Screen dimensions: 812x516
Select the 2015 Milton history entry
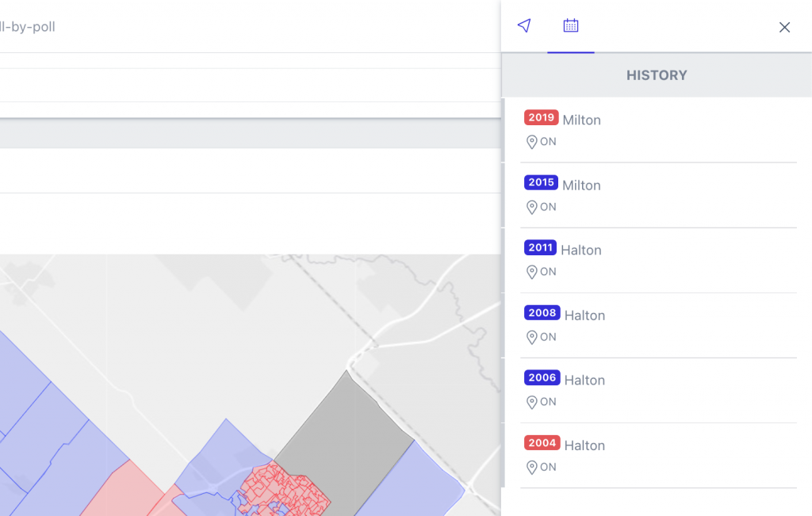click(581, 185)
